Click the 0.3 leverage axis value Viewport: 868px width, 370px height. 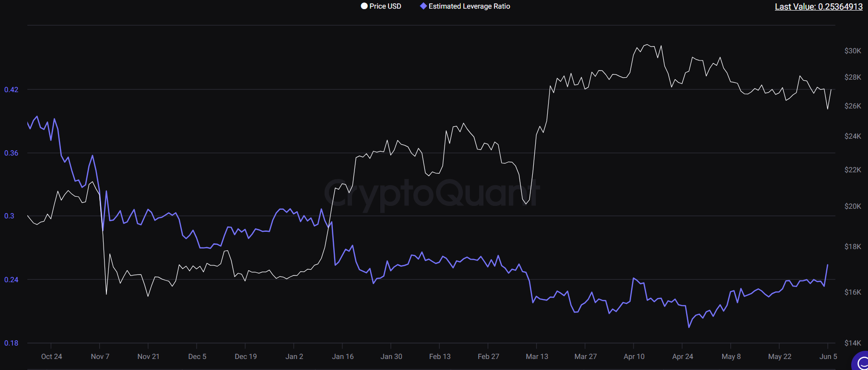coord(9,216)
